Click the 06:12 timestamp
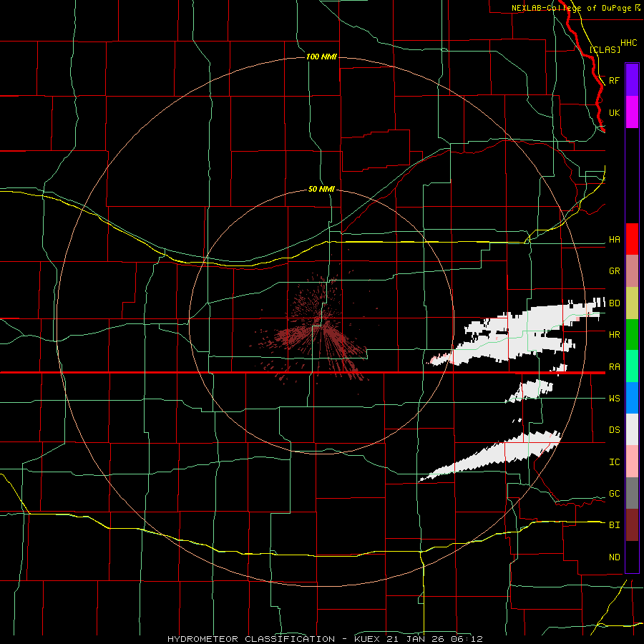Viewport: 644px width, 644px height. 467,639
